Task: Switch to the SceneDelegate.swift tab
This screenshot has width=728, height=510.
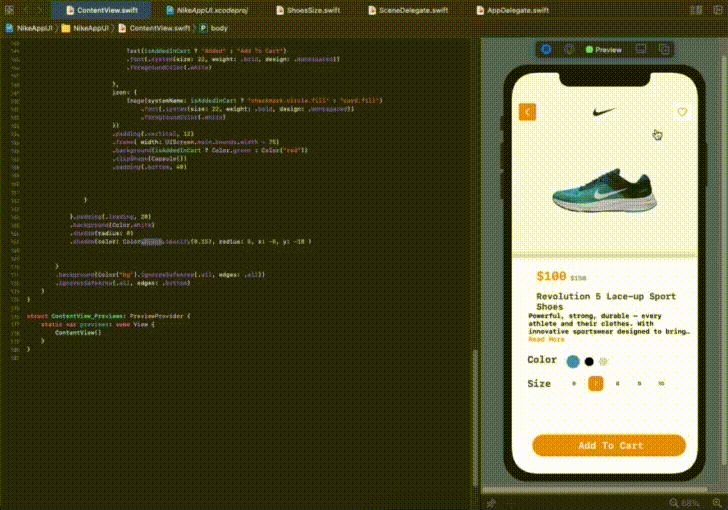Action: 409,10
